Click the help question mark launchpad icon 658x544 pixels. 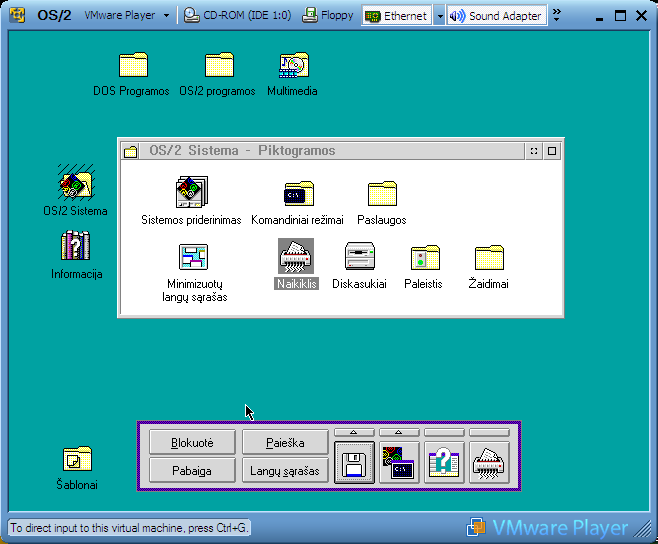[x=444, y=463]
